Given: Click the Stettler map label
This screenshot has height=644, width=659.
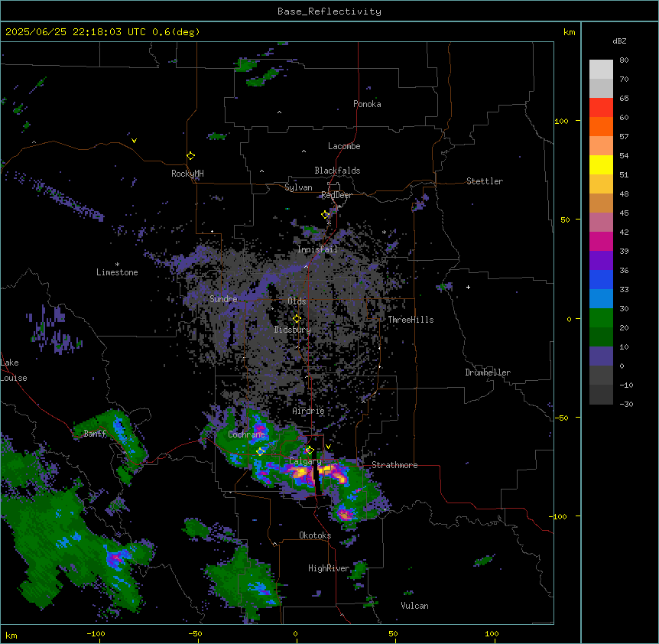Looking at the screenshot, I should [x=485, y=181].
